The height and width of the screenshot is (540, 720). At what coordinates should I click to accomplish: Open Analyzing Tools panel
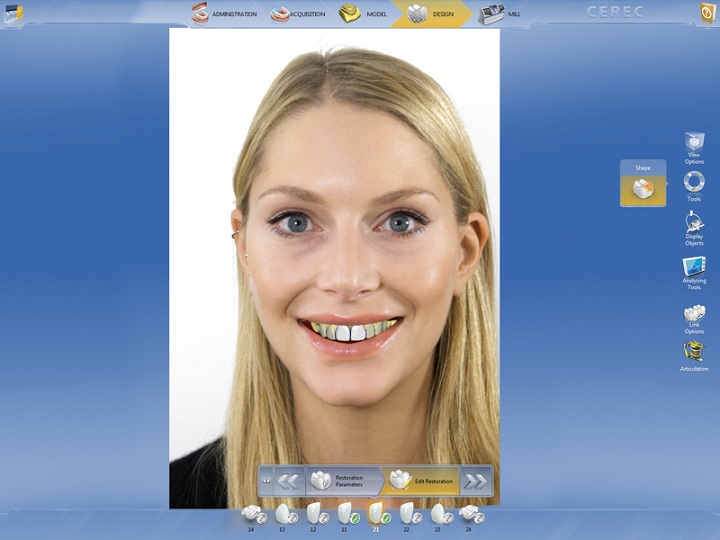click(x=694, y=270)
